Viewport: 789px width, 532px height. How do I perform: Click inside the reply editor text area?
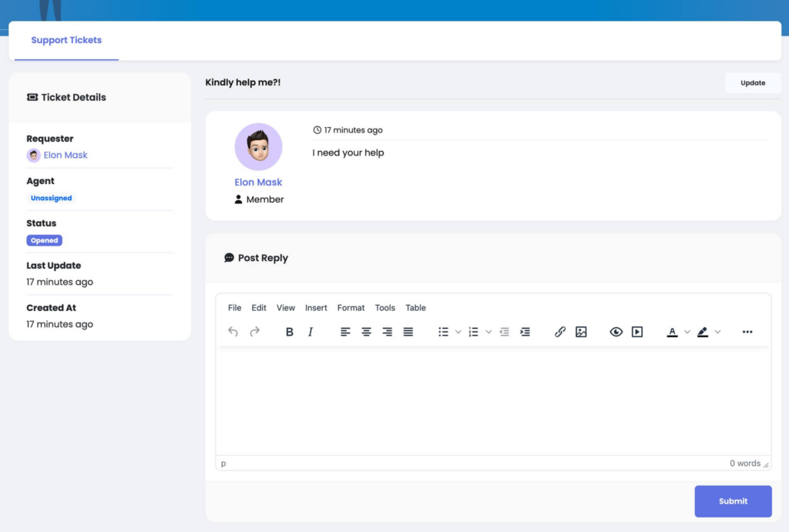[x=493, y=400]
